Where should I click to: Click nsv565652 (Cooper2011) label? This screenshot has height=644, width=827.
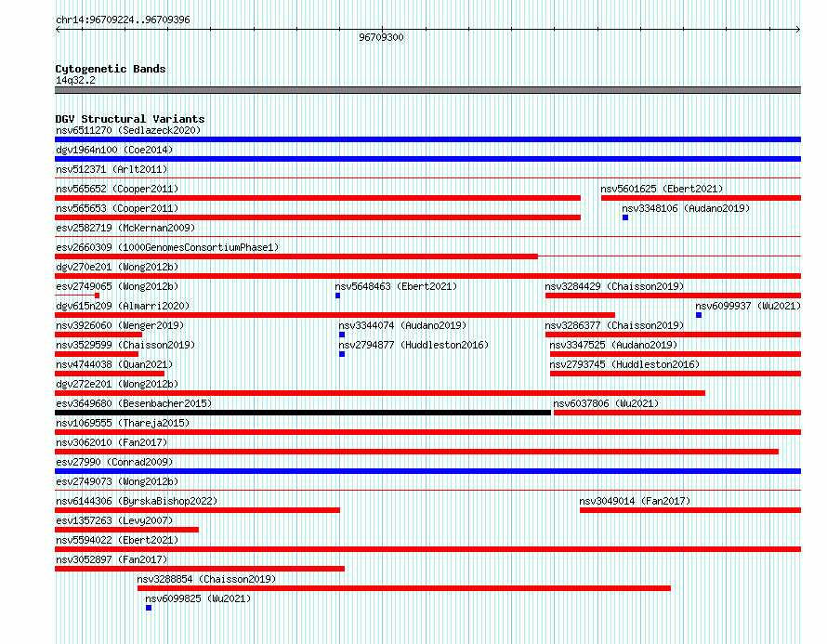click(x=117, y=189)
